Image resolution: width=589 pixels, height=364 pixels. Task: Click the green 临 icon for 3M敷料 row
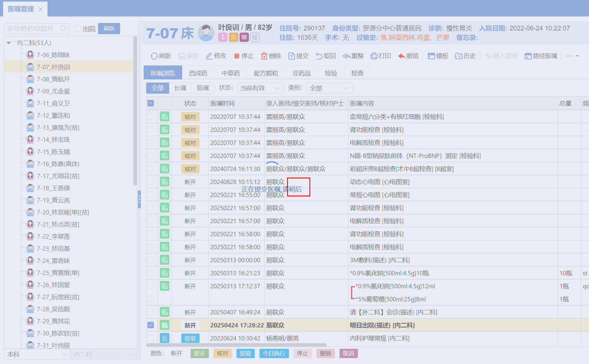coord(165,260)
